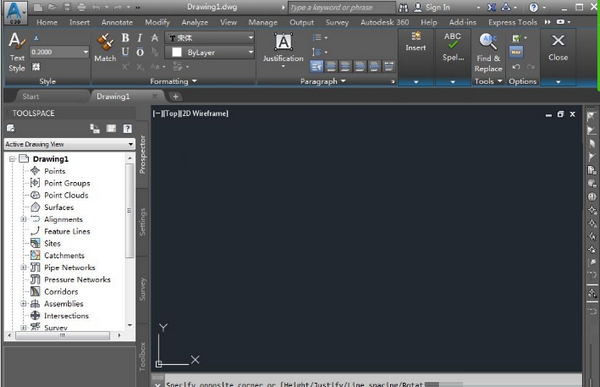600x387 pixels.
Task: Toggle Italic text formatting
Action: coord(140,38)
